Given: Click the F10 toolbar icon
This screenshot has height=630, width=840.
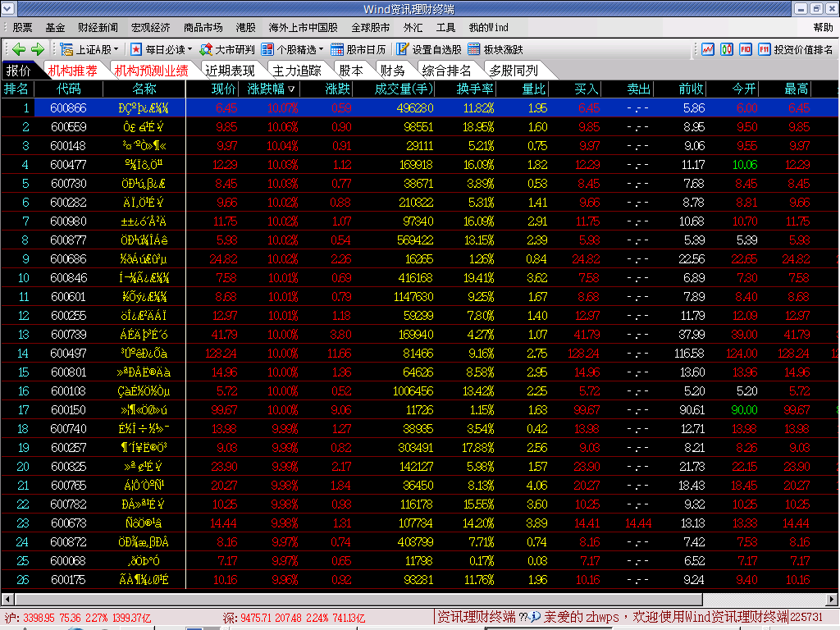Looking at the screenshot, I should click(745, 50).
